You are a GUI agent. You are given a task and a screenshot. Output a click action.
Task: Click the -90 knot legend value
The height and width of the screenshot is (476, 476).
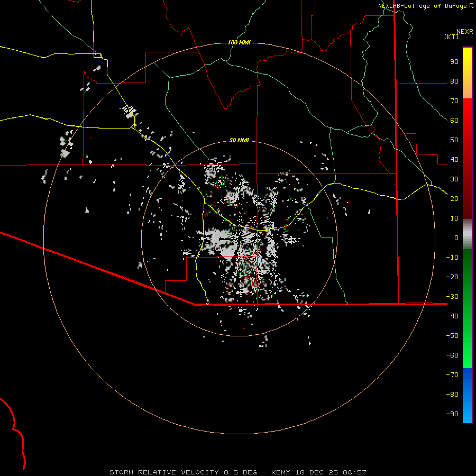pyautogui.click(x=452, y=414)
